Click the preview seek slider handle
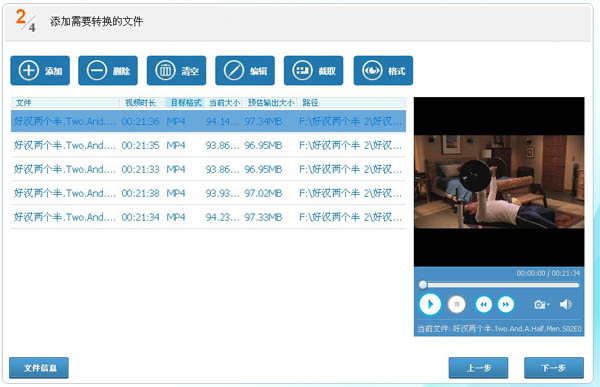Viewport: 600px width, 387px height. click(423, 285)
